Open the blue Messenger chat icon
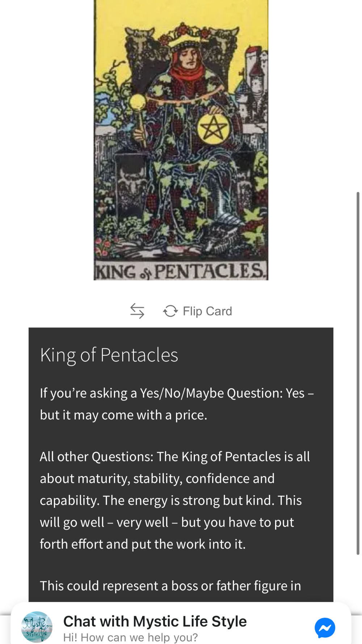The width and height of the screenshot is (362, 644). [x=325, y=627]
